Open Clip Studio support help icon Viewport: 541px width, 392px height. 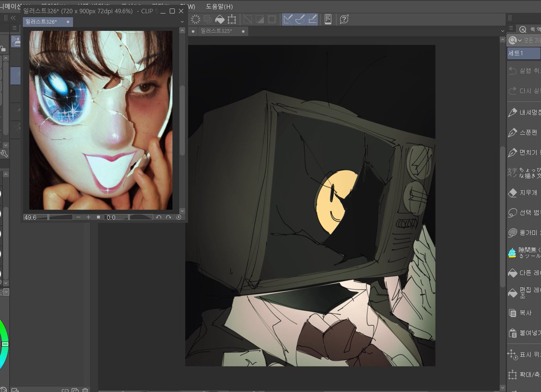click(344, 19)
